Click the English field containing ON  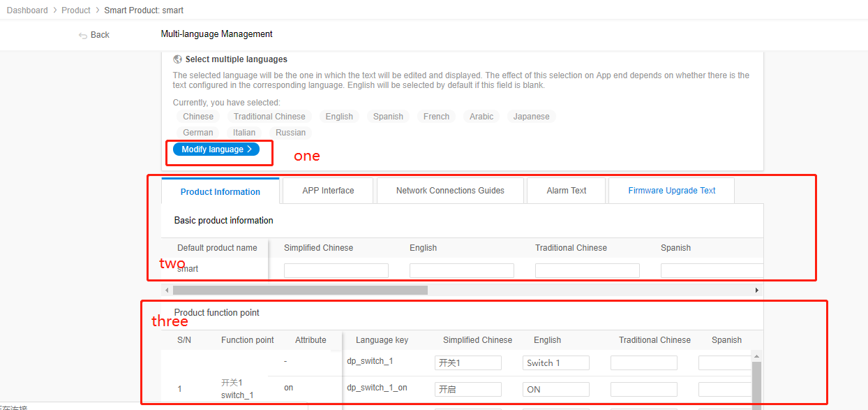pyautogui.click(x=555, y=389)
